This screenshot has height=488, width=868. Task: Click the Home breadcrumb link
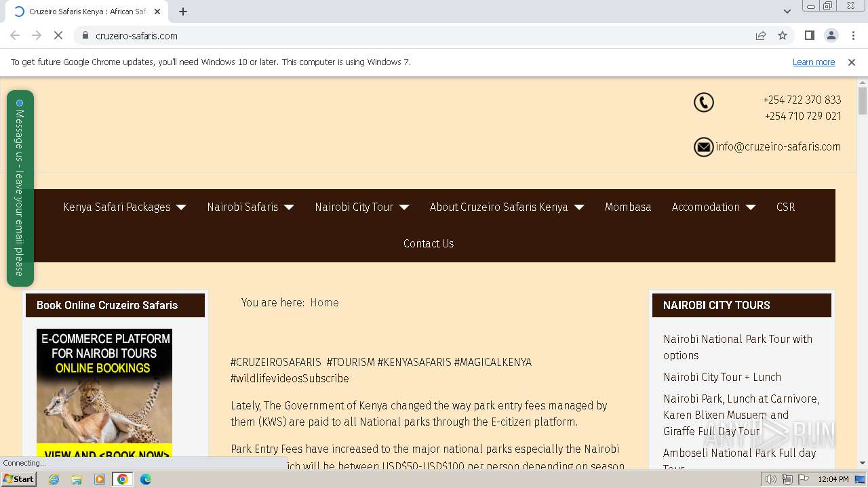click(324, 302)
